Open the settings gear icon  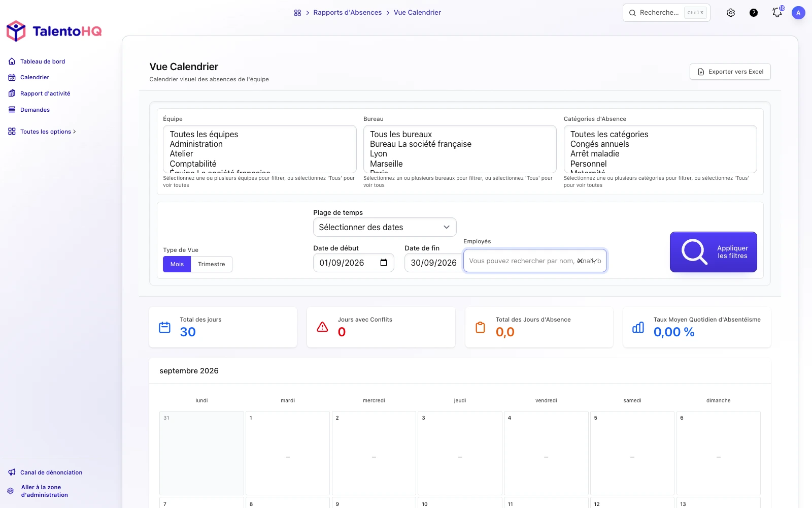coord(731,13)
